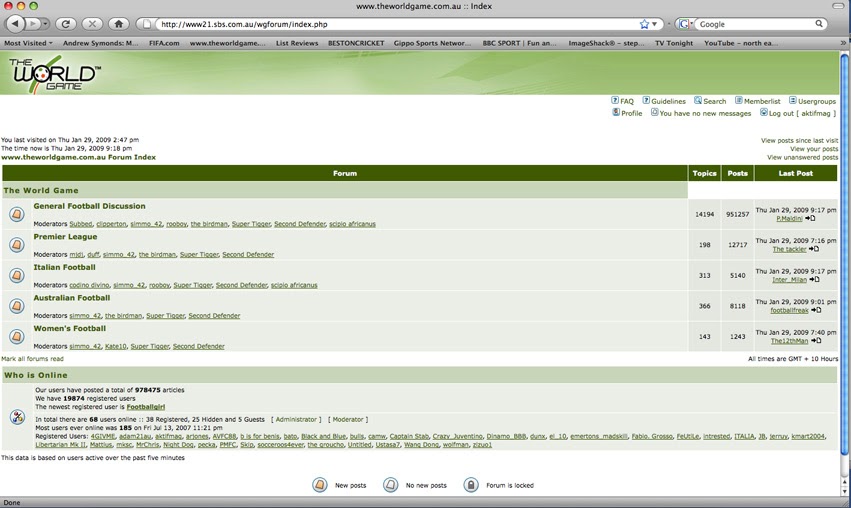This screenshot has width=851, height=508.
Task: View latest post icon beside footballfreak
Action: pos(816,310)
